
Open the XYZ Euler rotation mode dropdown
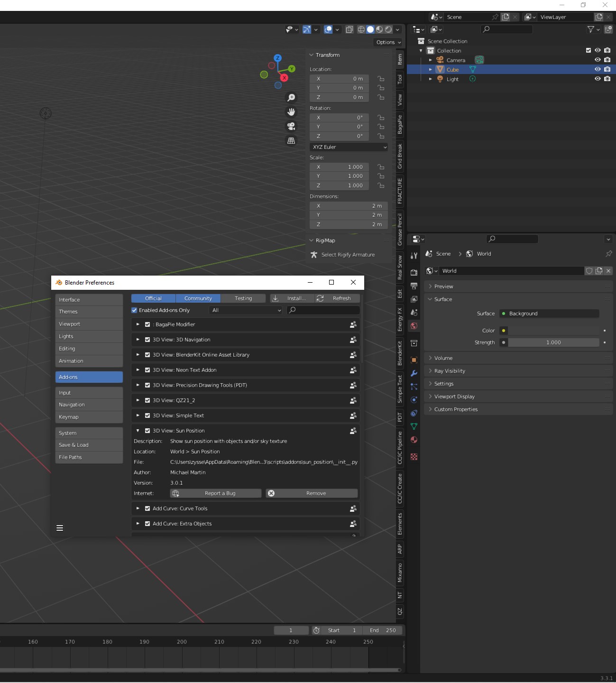coord(349,147)
